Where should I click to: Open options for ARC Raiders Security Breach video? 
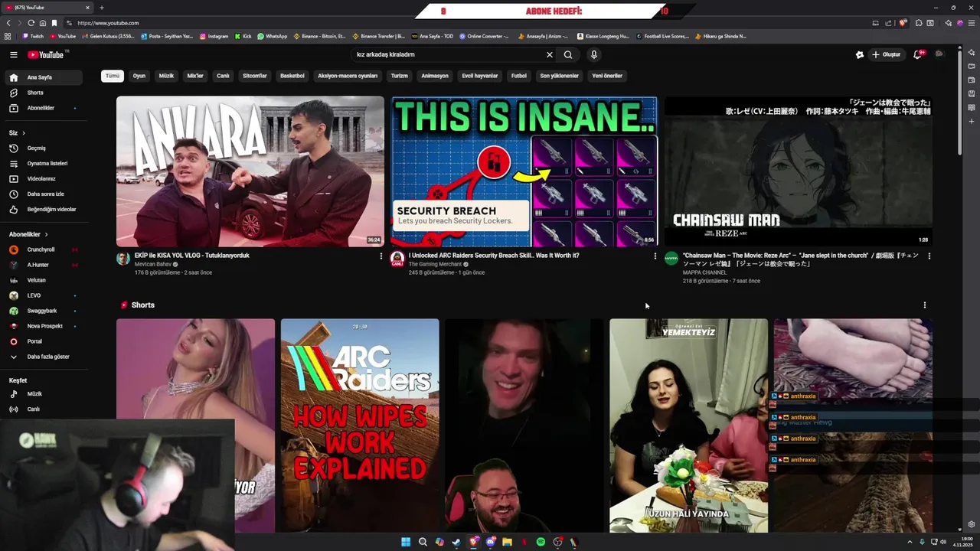tap(655, 256)
